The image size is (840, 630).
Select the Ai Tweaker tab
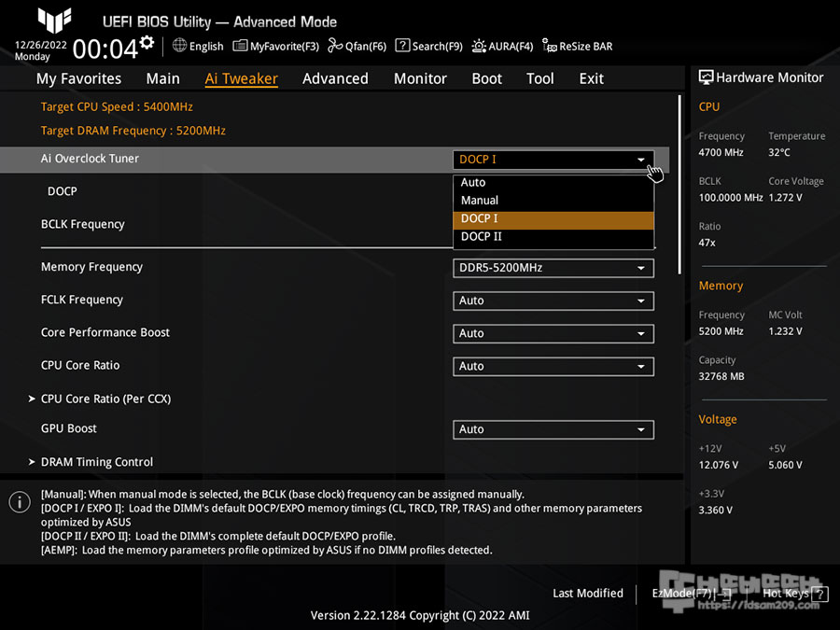[x=241, y=78]
